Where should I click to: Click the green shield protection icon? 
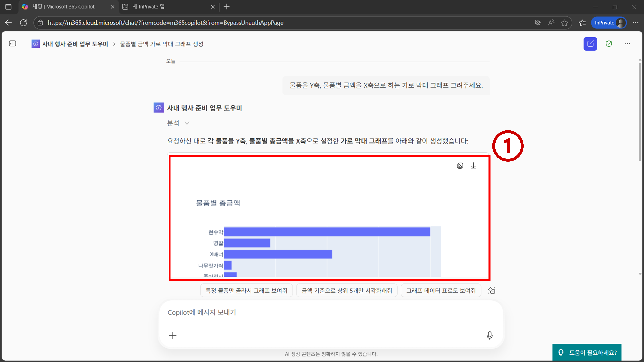click(x=609, y=44)
